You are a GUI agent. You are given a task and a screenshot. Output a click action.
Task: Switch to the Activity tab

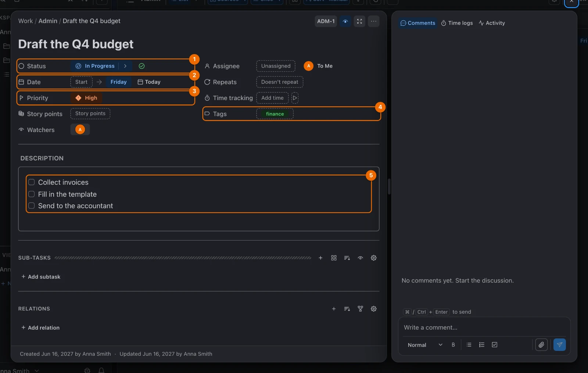click(x=492, y=23)
